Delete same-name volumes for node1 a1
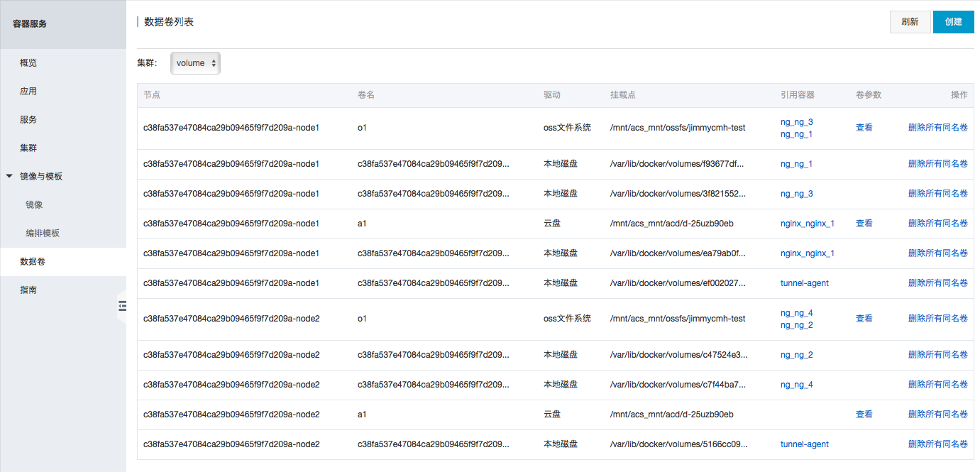The width and height of the screenshot is (980, 472). click(x=937, y=224)
